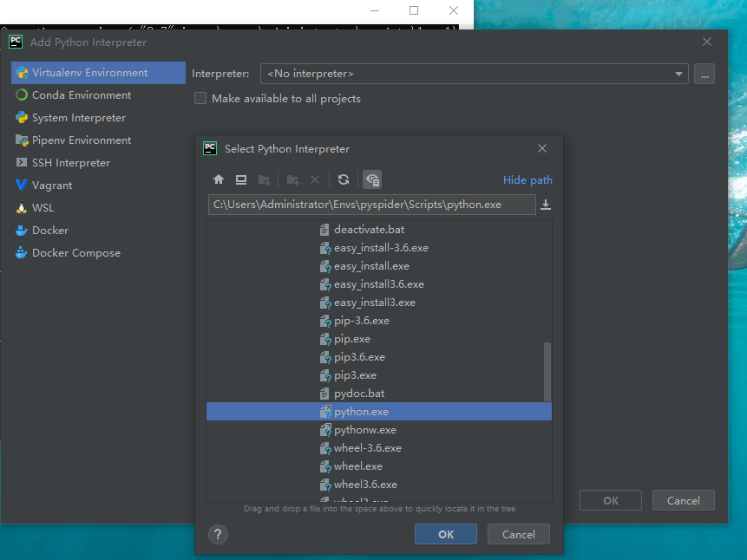Click Hide path link

coord(527,180)
